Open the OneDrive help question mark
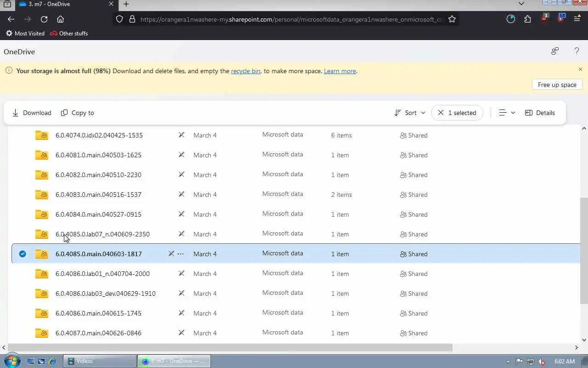588x368 pixels. pyautogui.click(x=577, y=52)
